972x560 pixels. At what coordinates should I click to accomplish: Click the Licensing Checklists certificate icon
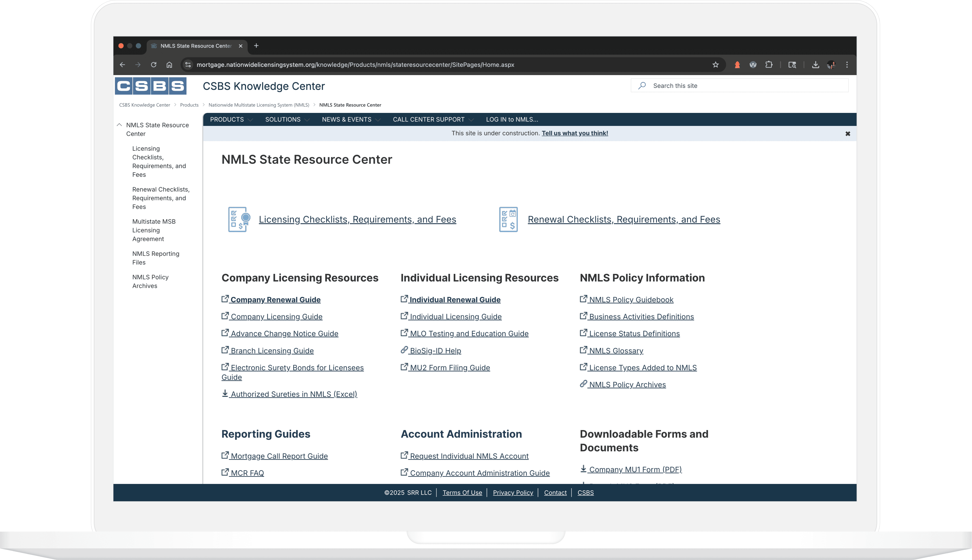click(x=239, y=219)
